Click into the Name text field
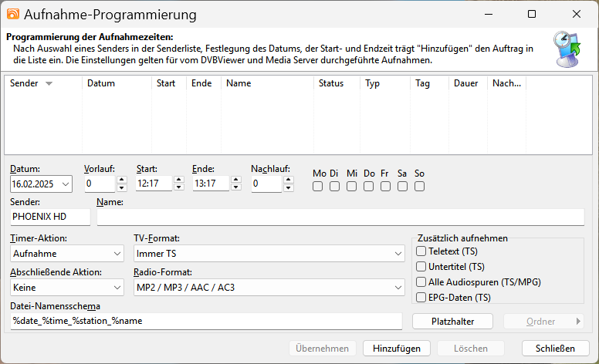This screenshot has width=599, height=364. tap(340, 217)
